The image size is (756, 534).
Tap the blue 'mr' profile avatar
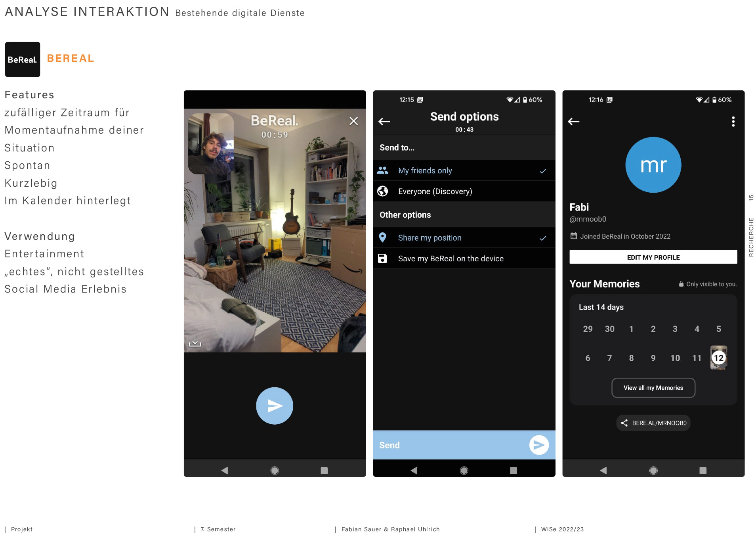point(653,165)
